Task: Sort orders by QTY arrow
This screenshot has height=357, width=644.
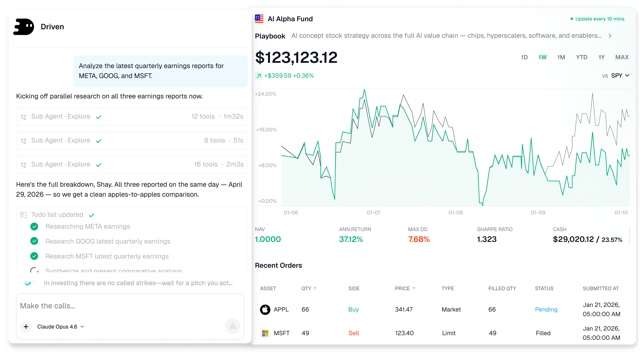Action: [x=315, y=288]
